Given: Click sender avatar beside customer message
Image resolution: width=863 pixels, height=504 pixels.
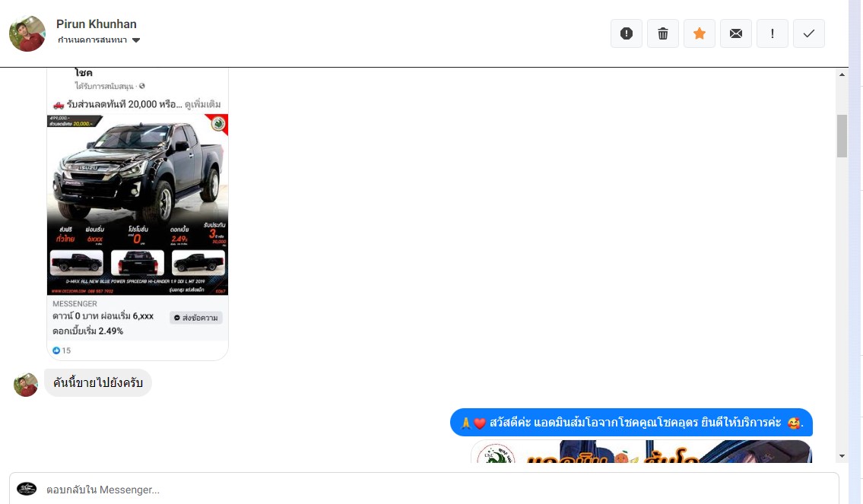Looking at the screenshot, I should (26, 385).
